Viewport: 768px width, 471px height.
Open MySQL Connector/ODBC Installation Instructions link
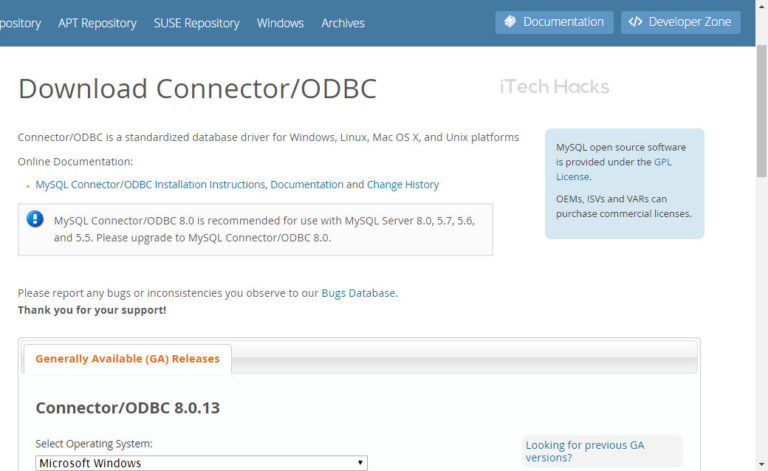(x=150, y=185)
